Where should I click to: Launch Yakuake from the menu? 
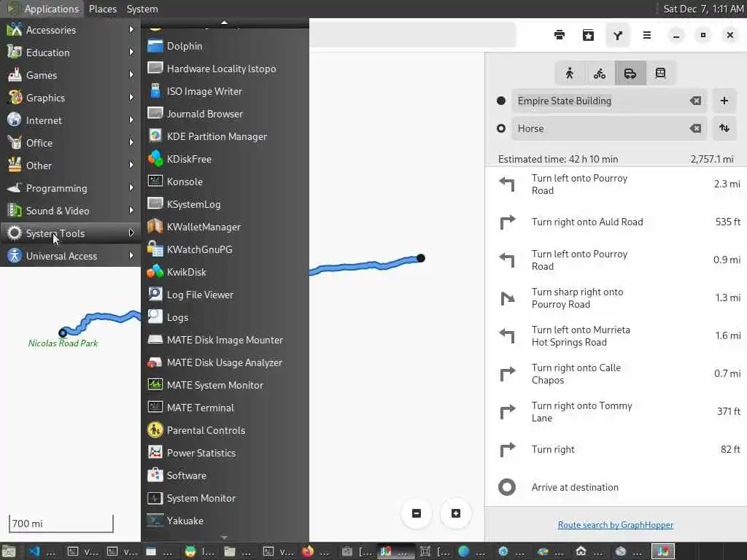tap(225, 521)
